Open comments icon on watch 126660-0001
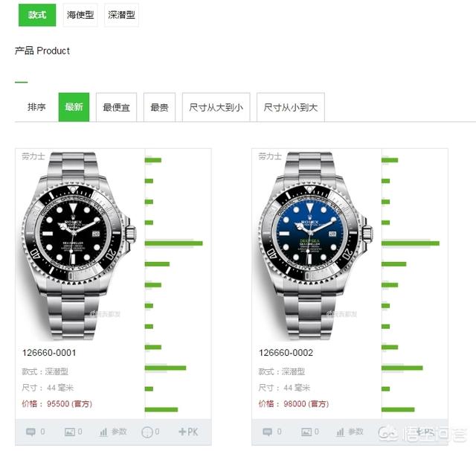This screenshot has width=476, height=451. [x=30, y=432]
